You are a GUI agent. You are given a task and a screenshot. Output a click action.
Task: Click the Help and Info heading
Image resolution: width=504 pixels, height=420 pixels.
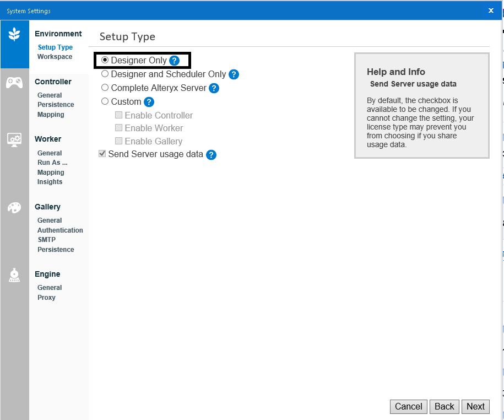396,72
